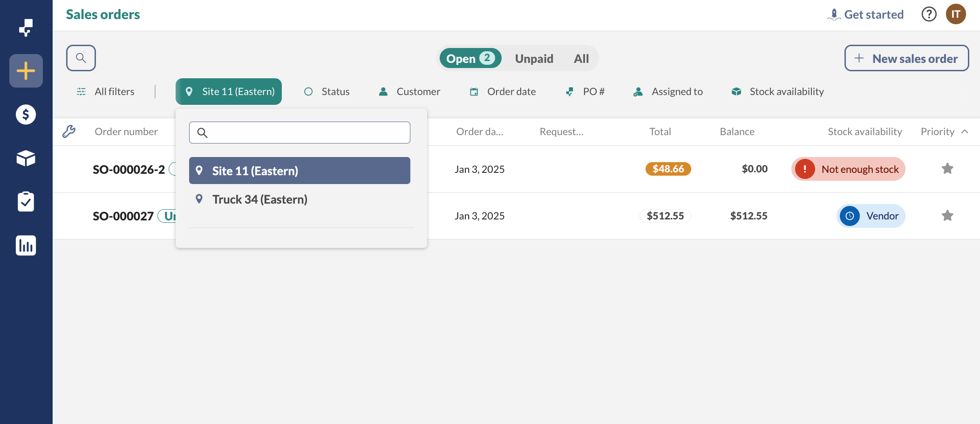Viewport: 980px width, 424px height.
Task: Expand the Status filter dropdown
Action: (x=327, y=92)
